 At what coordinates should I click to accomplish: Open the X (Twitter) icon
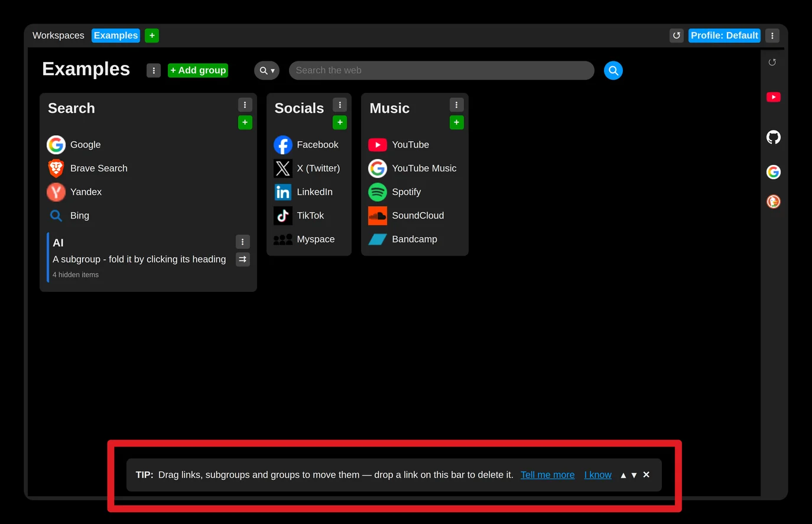point(283,168)
